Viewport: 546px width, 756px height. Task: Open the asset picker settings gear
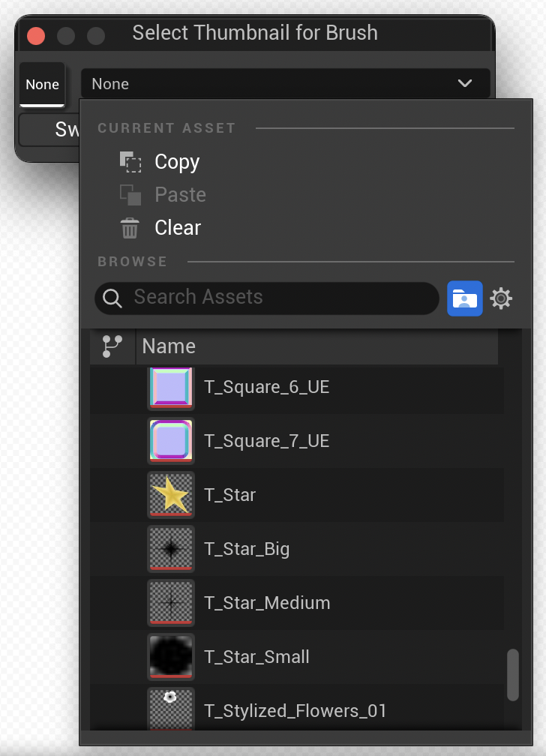pos(501,298)
